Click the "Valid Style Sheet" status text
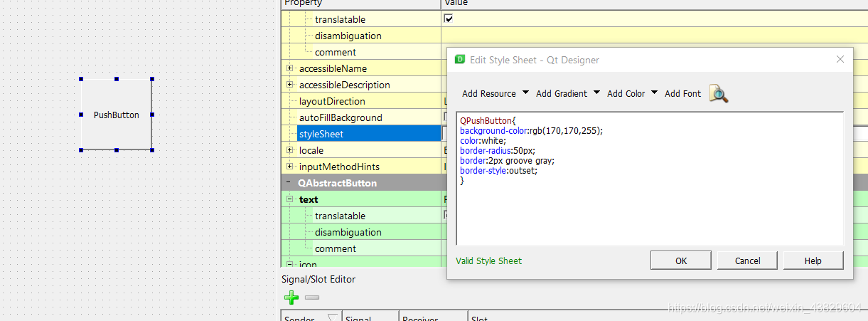Image resolution: width=868 pixels, height=321 pixels. pyautogui.click(x=489, y=261)
